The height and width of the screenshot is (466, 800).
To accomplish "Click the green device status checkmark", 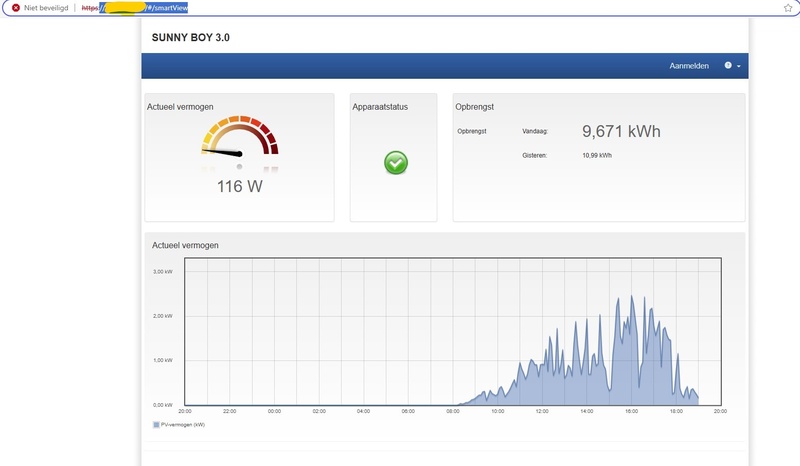I will click(x=396, y=163).
